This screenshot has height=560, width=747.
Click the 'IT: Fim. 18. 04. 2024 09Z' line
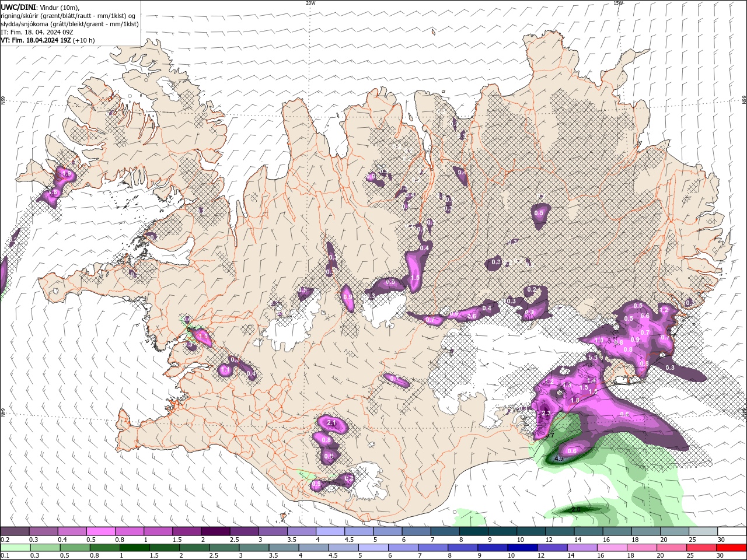(x=37, y=32)
